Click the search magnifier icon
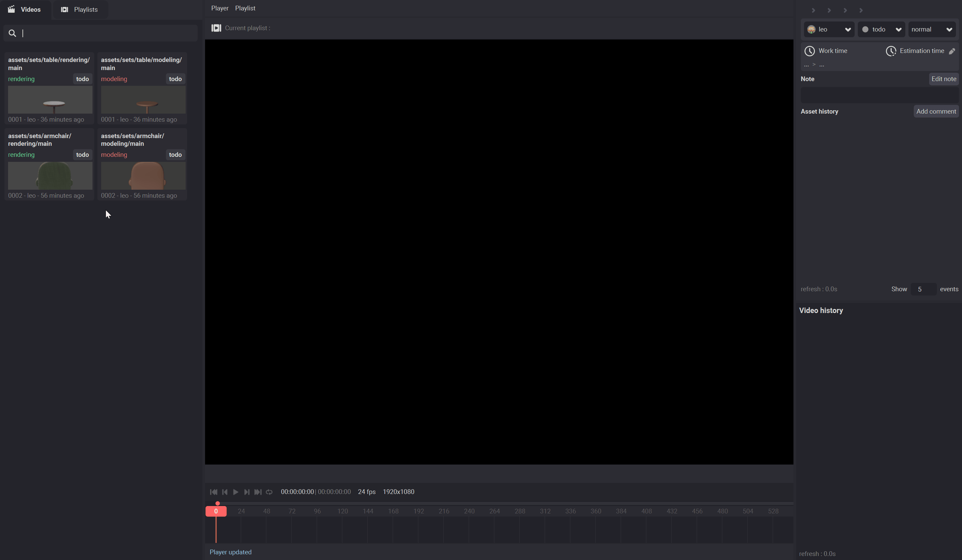Image resolution: width=962 pixels, height=560 pixels. click(x=12, y=33)
